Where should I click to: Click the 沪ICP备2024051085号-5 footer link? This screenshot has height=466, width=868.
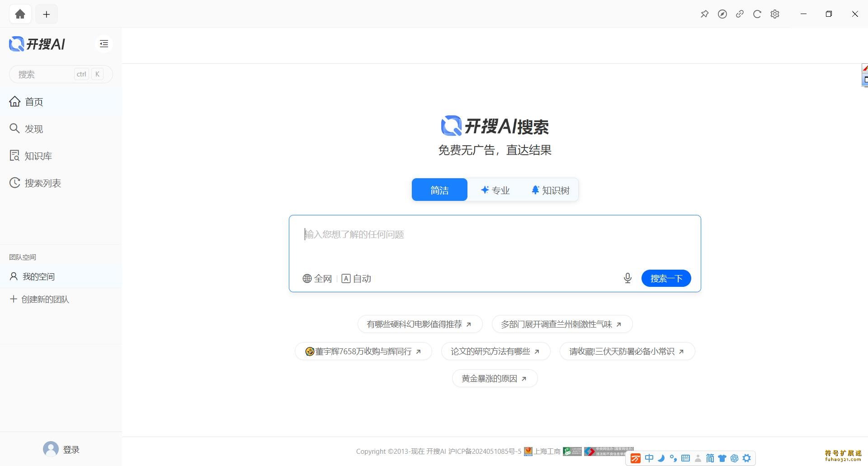point(485,451)
